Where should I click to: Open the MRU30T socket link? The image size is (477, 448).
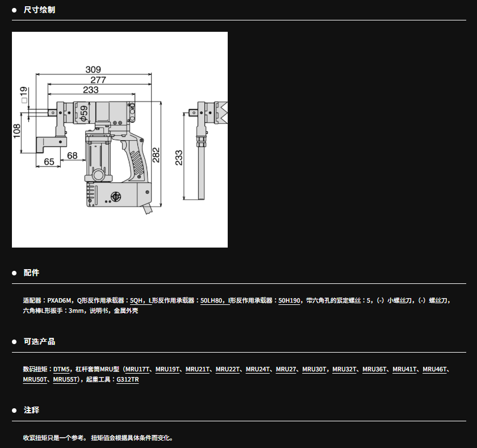[315, 369]
